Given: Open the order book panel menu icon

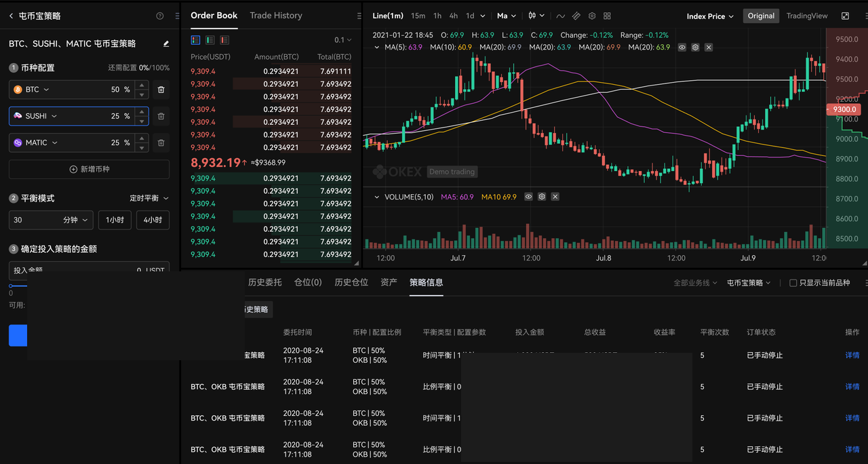Looking at the screenshot, I should 359,16.
